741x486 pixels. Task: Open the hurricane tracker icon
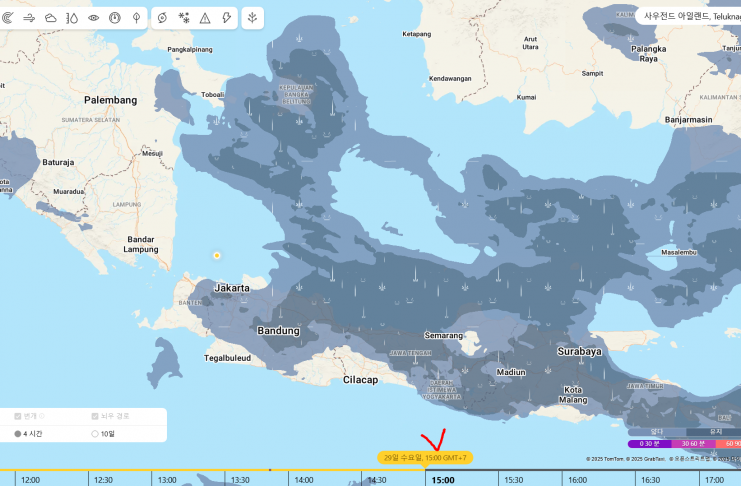click(x=163, y=17)
